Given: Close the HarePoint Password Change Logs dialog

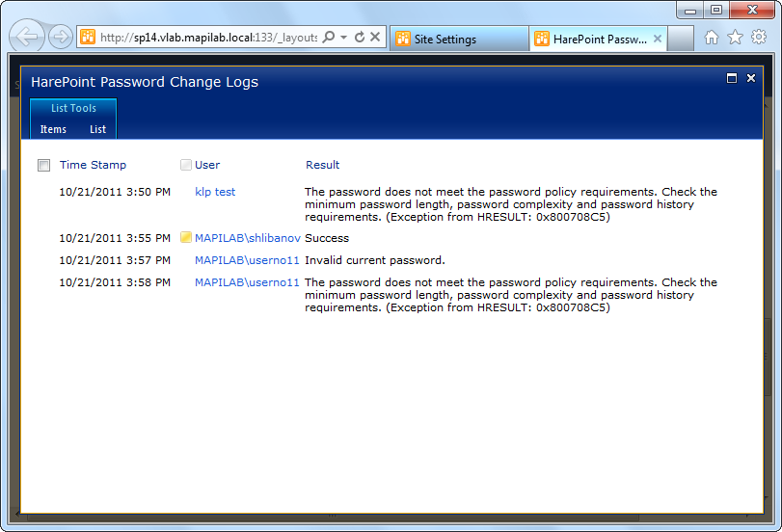Looking at the screenshot, I should 751,78.
